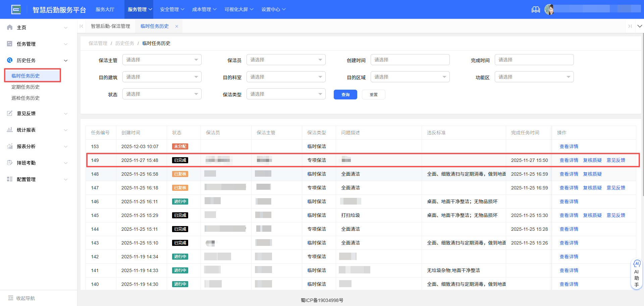Viewport: 644px width, 306px height.
Task: Launch the AI助手 assistant icon
Action: 637,264
